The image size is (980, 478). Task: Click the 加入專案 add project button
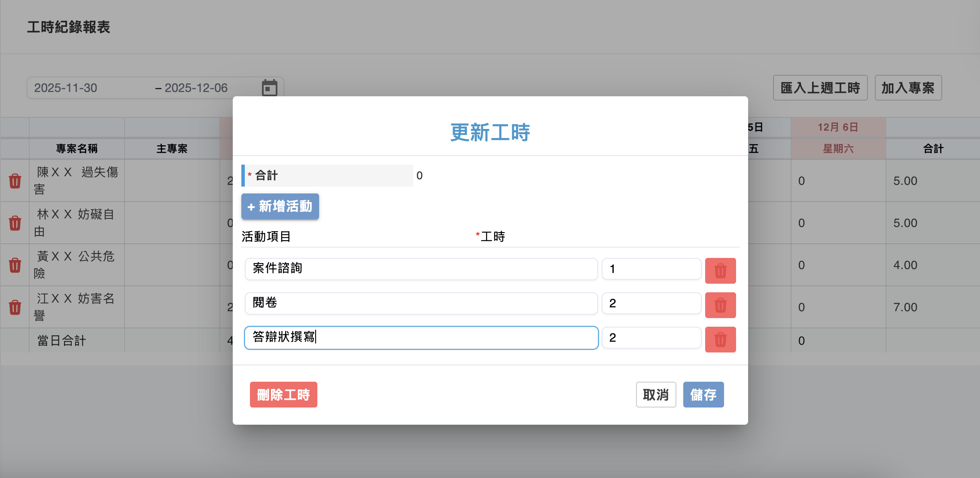[908, 88]
